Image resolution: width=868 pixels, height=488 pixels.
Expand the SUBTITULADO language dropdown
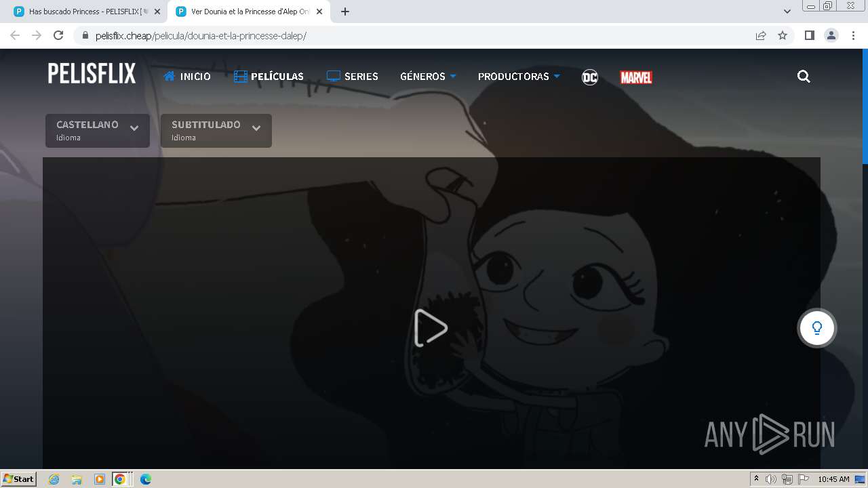[x=216, y=131]
